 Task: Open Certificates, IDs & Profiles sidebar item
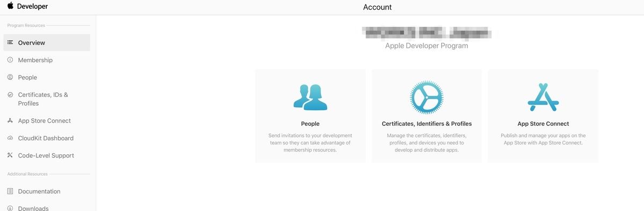(43, 99)
